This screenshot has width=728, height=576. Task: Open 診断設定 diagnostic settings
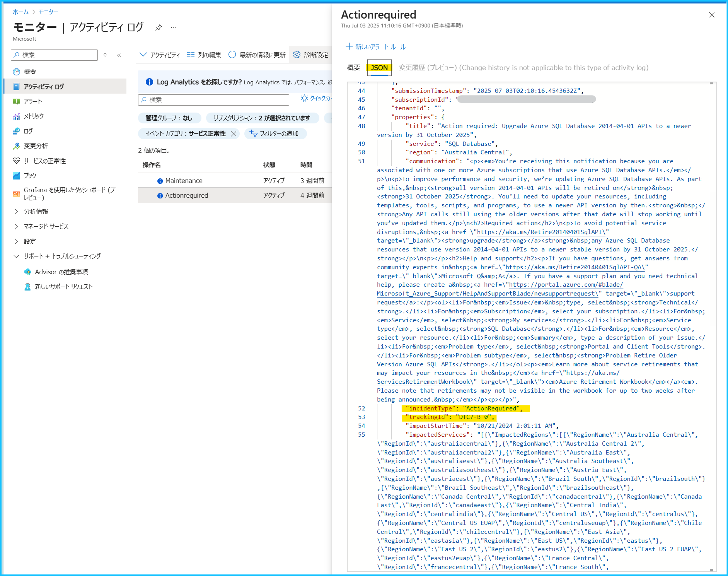(x=310, y=55)
